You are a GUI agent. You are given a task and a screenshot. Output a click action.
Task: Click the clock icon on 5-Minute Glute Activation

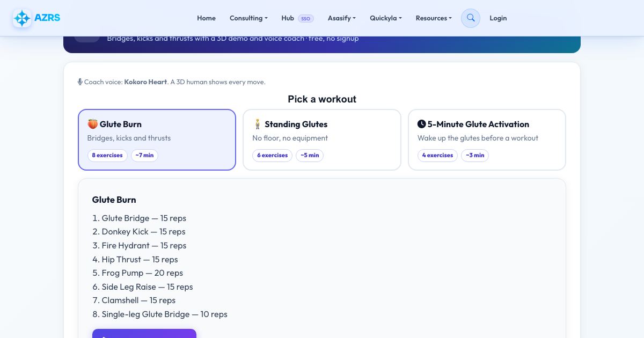(x=422, y=124)
